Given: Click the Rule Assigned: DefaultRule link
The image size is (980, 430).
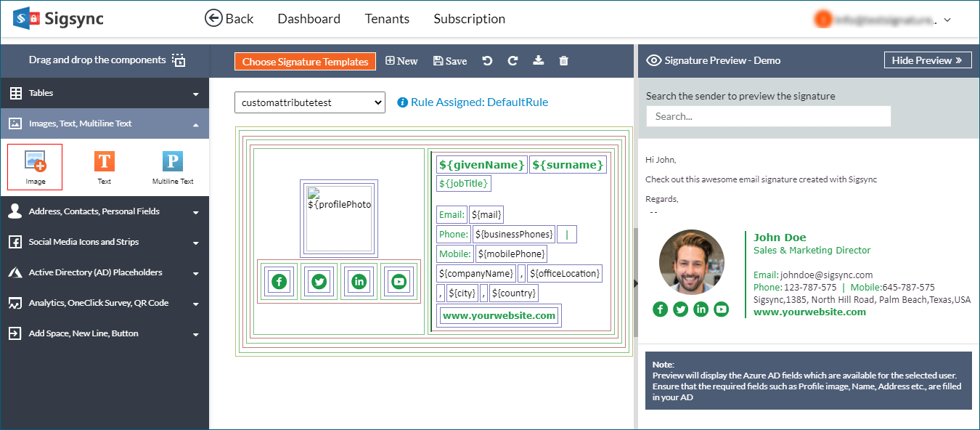Looking at the screenshot, I should [479, 102].
